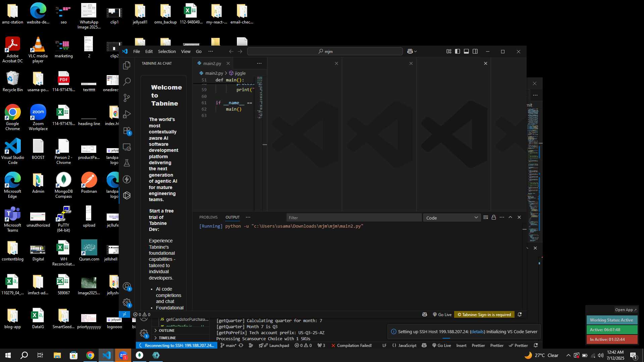Open the View menu

click(x=186, y=51)
